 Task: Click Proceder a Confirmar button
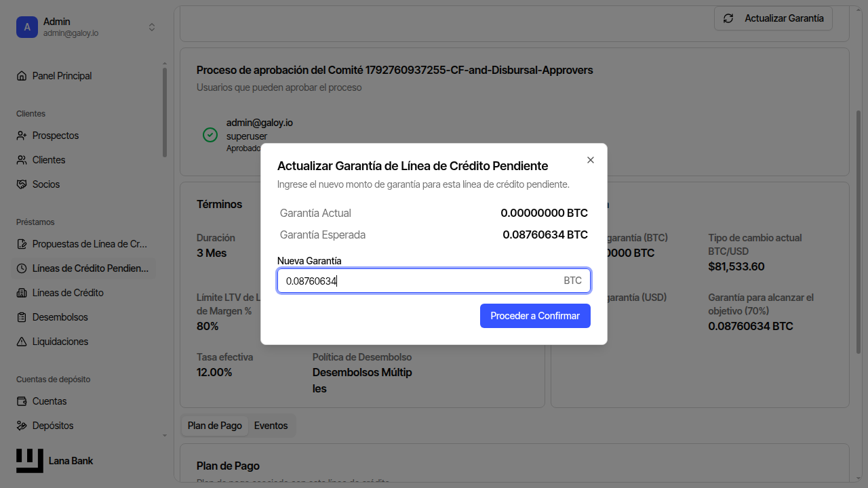point(535,316)
